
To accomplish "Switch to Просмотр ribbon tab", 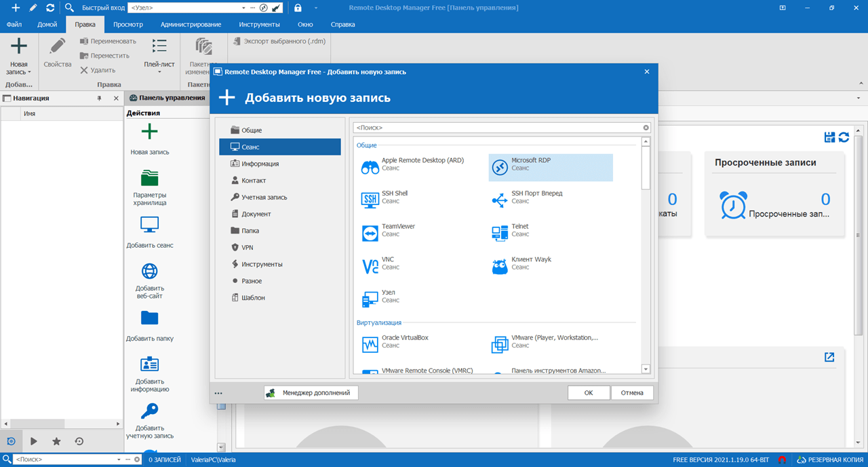I will (128, 24).
